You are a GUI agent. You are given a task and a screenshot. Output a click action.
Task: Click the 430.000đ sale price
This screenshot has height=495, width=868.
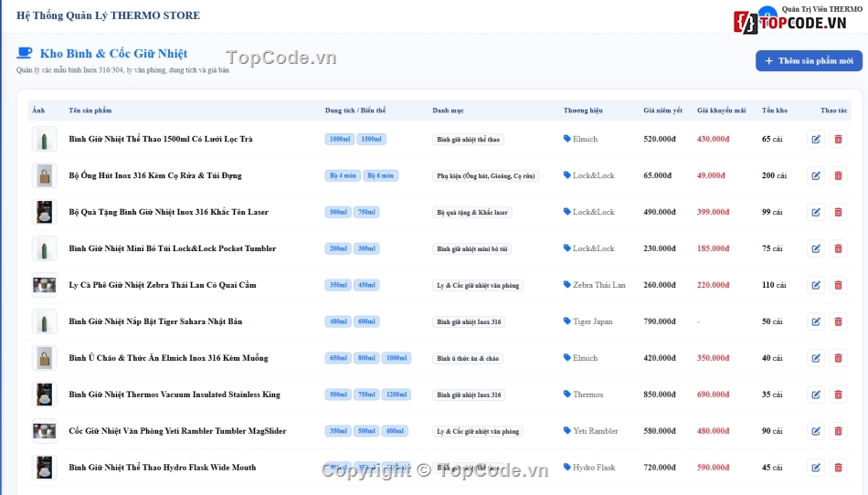click(713, 140)
